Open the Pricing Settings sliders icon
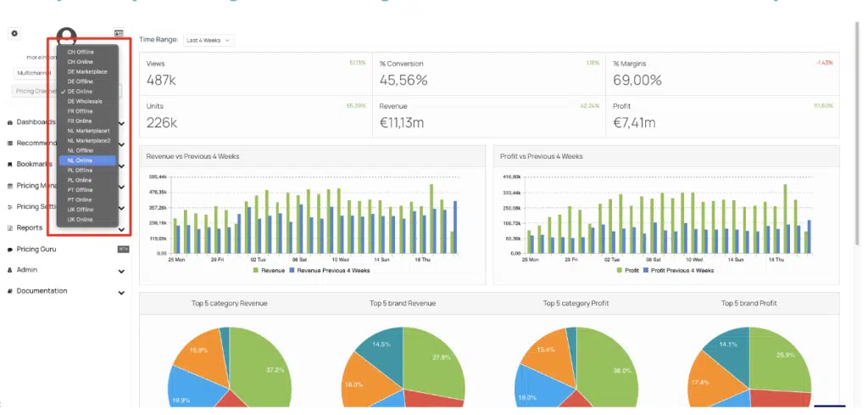 (10, 207)
